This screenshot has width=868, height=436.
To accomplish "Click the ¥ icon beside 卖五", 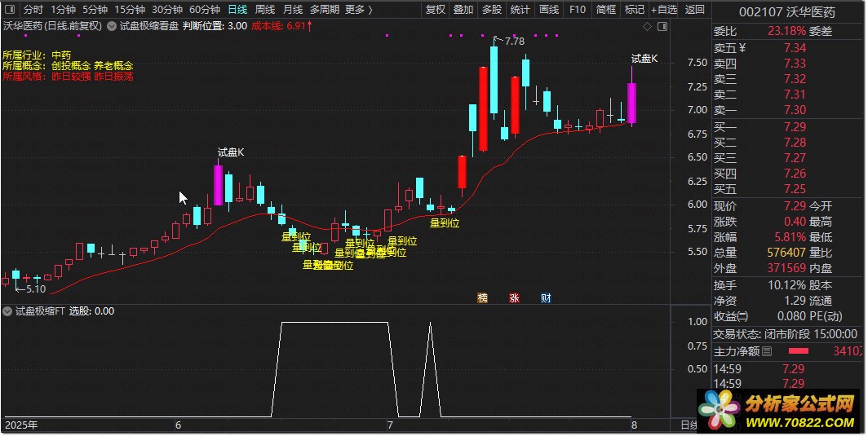I will [742, 48].
